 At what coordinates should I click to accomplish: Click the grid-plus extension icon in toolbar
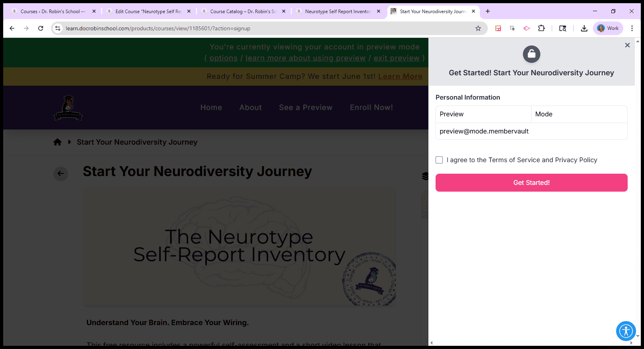click(512, 28)
